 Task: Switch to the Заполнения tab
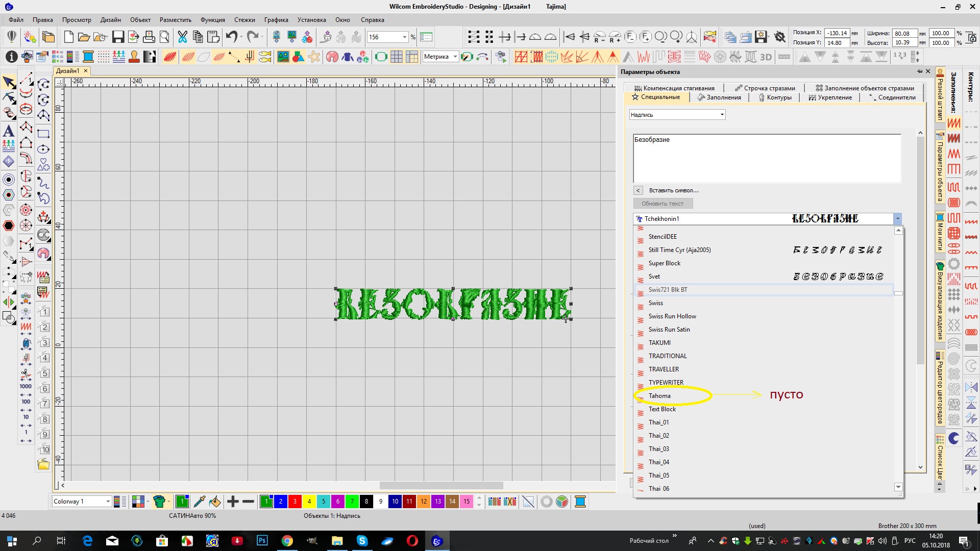pos(719,97)
